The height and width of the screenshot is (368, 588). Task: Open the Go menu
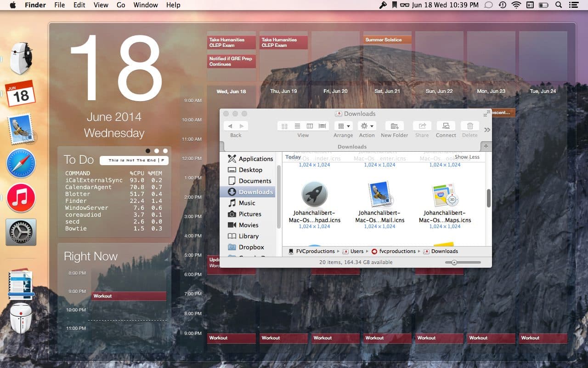click(121, 5)
